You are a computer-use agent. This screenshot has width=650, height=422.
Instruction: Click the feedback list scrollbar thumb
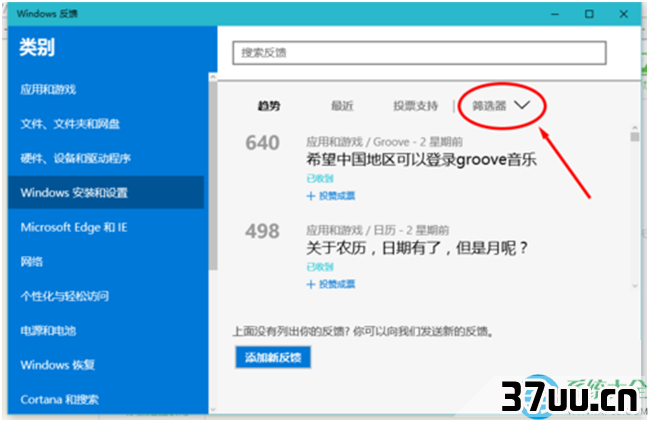(x=635, y=137)
